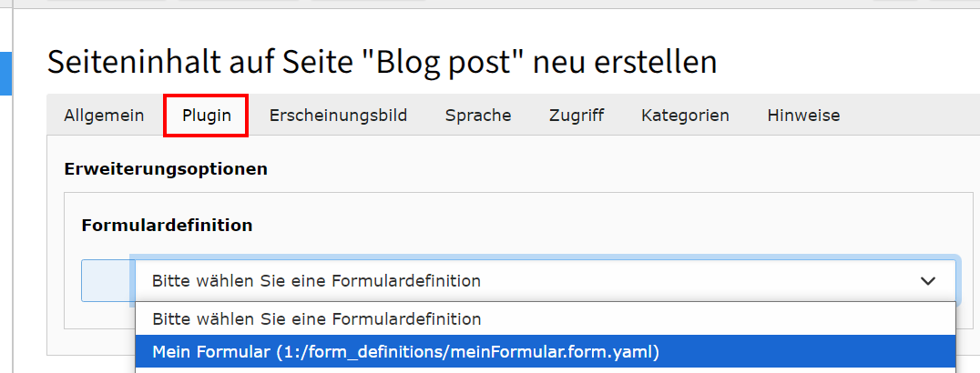980x373 pixels.
Task: Switch to the Allgemein tab
Action: point(104,116)
